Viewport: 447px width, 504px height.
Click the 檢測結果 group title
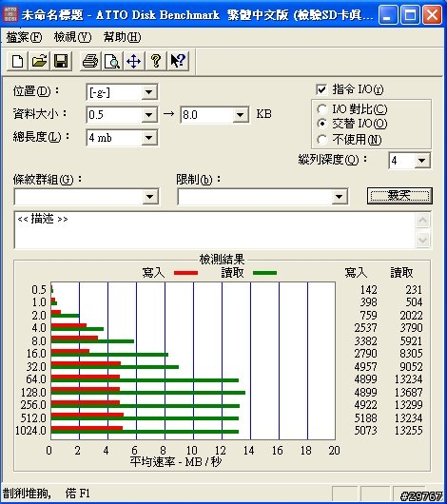point(222,259)
